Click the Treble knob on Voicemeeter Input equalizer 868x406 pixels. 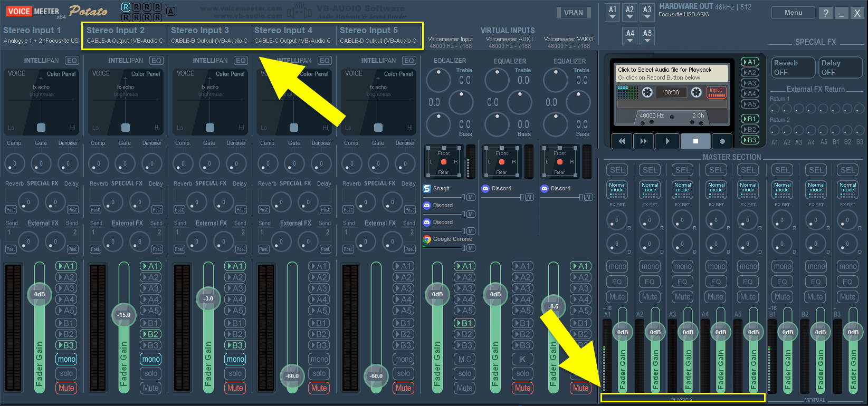(438, 80)
